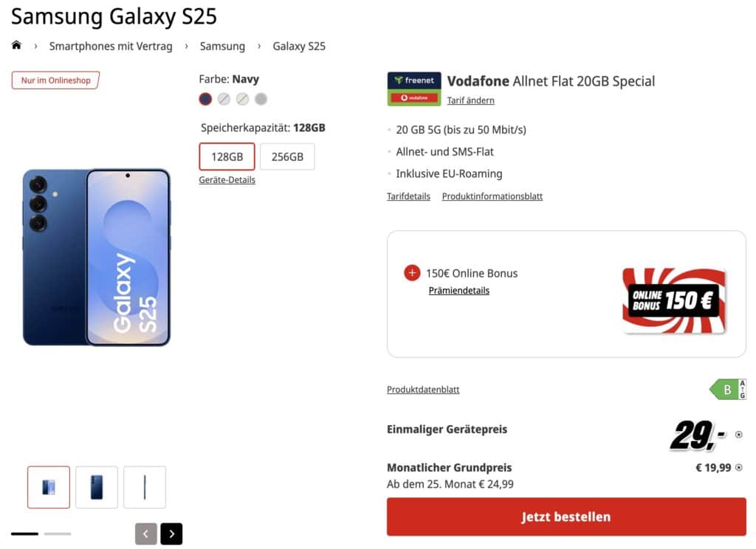Click the red plus icon beside Online Bonus
Image resolution: width=756 pixels, height=549 pixels.
[412, 273]
